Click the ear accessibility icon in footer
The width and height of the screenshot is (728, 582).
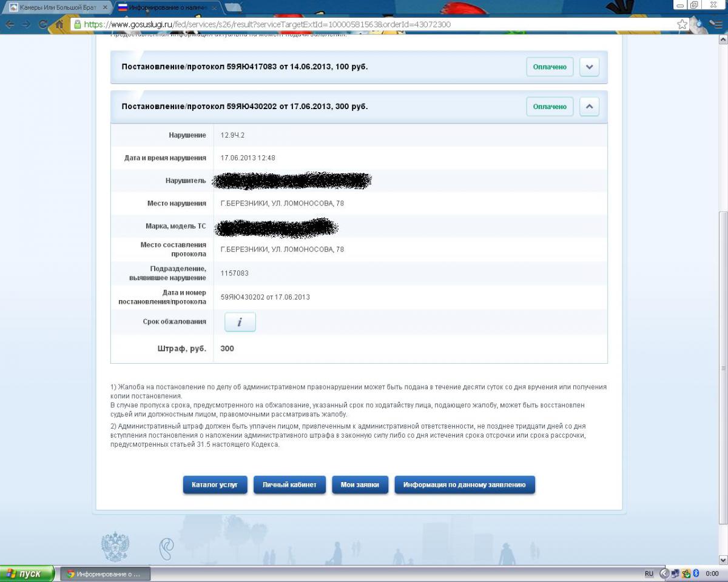click(x=166, y=548)
